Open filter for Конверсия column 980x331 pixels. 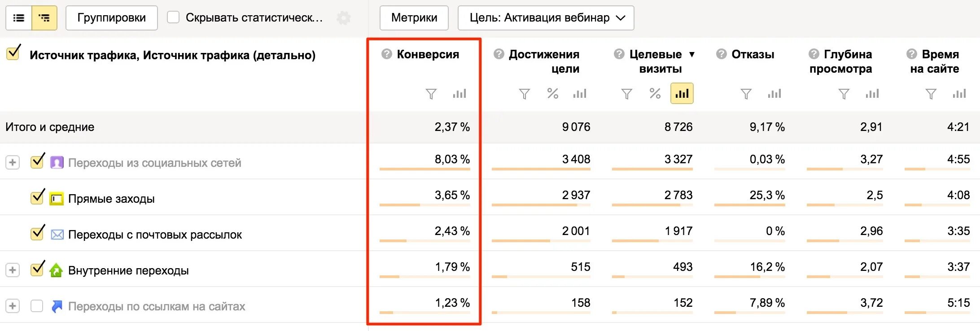[x=431, y=94]
